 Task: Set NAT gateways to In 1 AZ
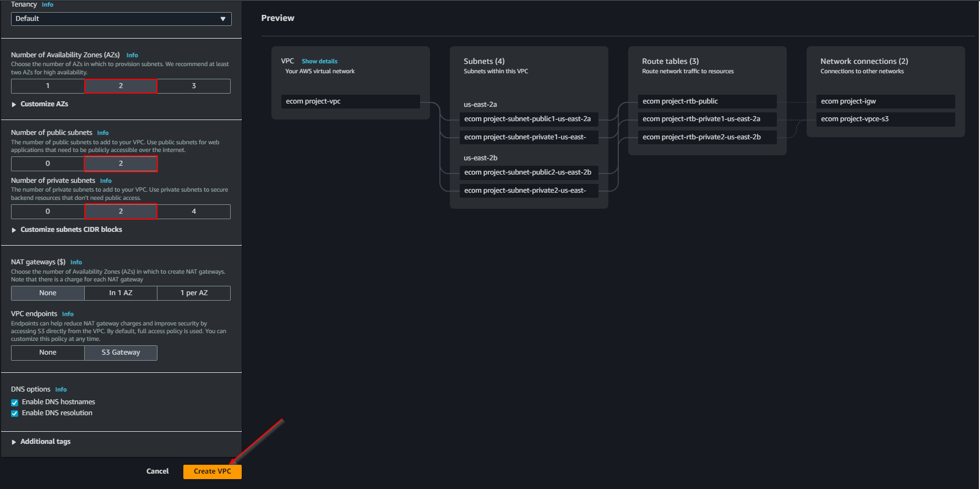pyautogui.click(x=121, y=293)
